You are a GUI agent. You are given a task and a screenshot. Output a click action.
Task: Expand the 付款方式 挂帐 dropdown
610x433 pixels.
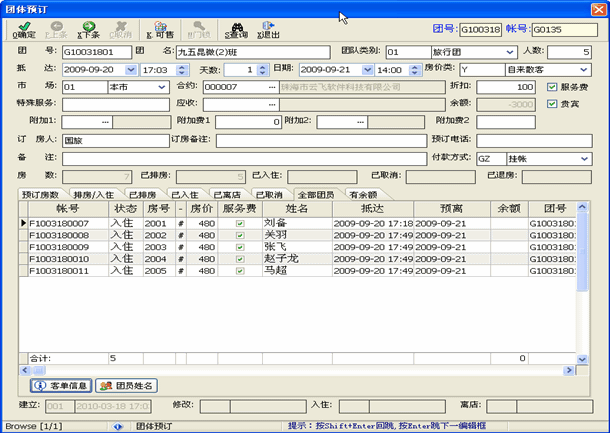[x=584, y=158]
